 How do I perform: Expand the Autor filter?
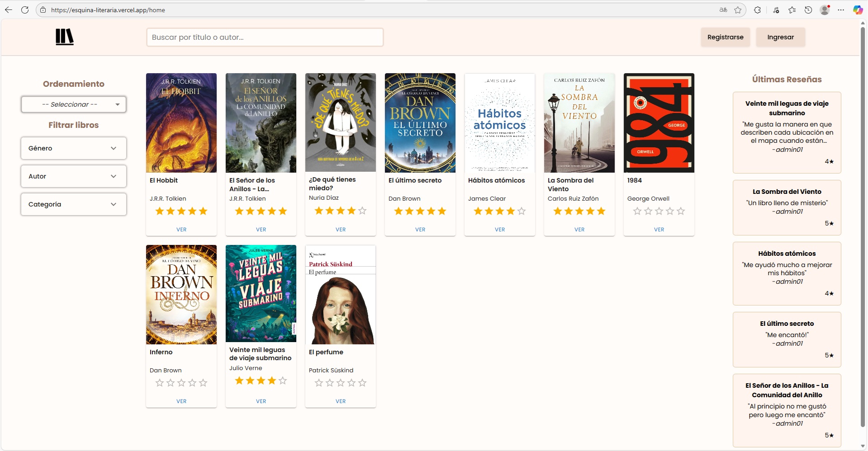pyautogui.click(x=74, y=176)
